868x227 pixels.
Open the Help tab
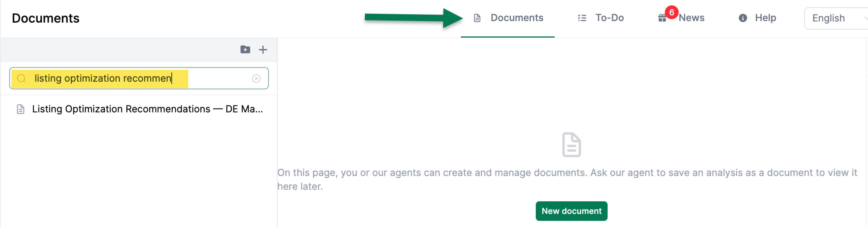pyautogui.click(x=765, y=18)
